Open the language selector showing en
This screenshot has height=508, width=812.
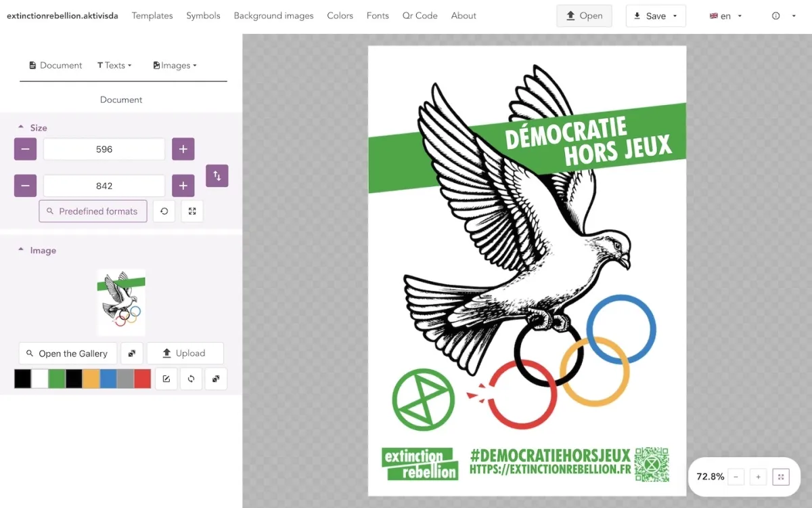[725, 16]
